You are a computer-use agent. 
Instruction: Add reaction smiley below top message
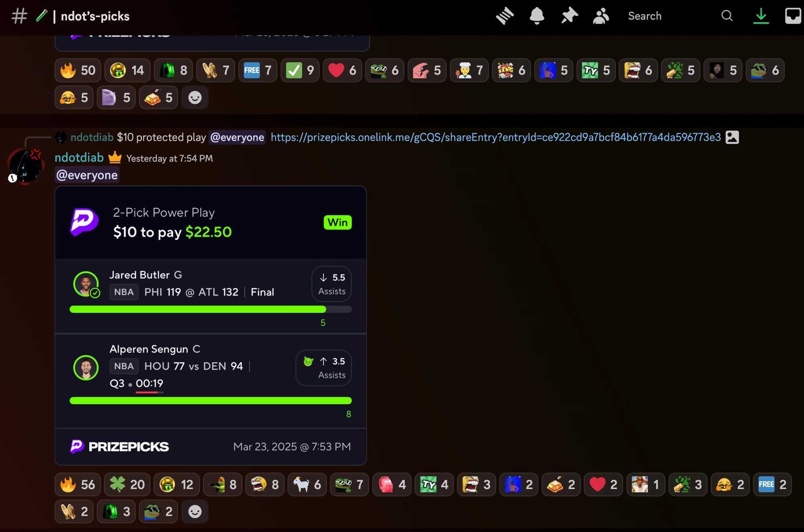click(x=195, y=98)
